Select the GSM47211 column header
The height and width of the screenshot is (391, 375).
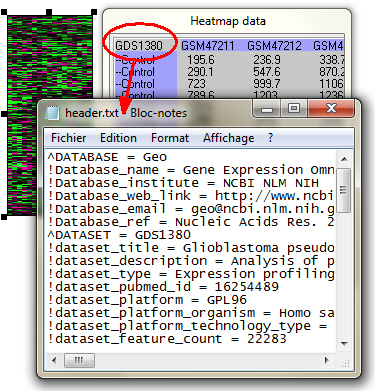pyautogui.click(x=208, y=46)
